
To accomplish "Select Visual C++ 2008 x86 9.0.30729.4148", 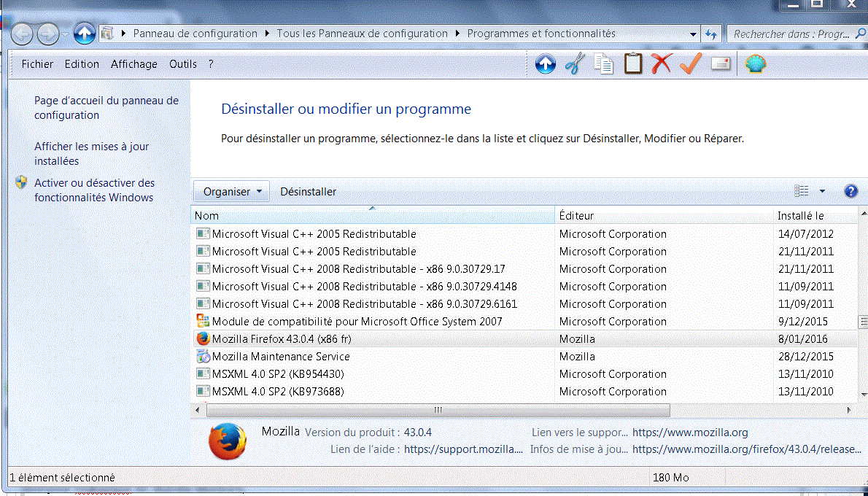I will coord(524,286).
